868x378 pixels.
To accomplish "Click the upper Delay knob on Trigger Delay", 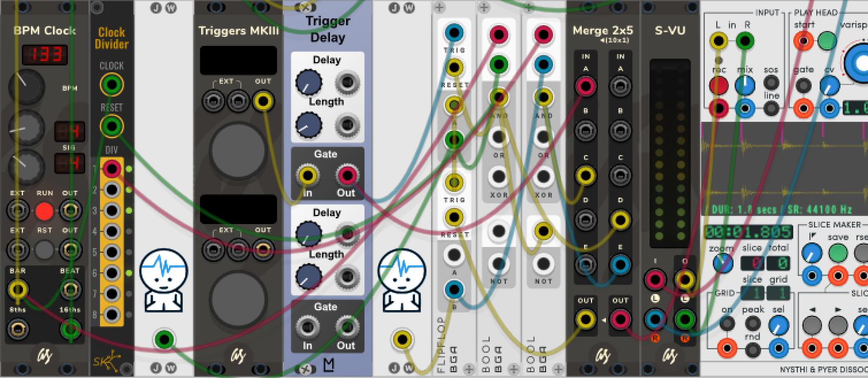I will click(x=308, y=83).
